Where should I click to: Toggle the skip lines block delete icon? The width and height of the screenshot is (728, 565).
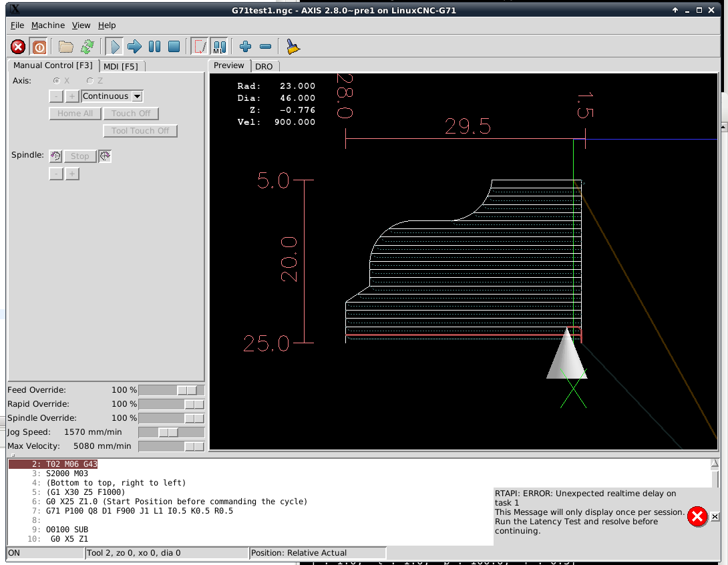pyautogui.click(x=200, y=47)
